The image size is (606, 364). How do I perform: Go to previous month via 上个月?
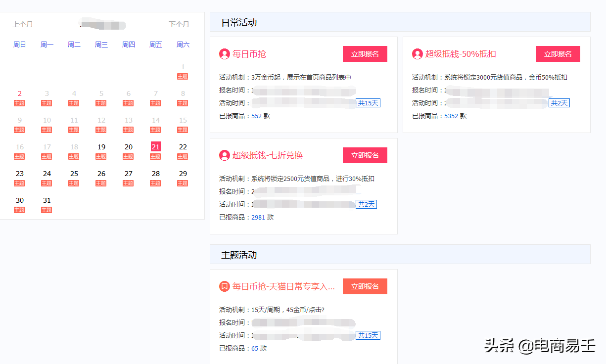pyautogui.click(x=23, y=24)
